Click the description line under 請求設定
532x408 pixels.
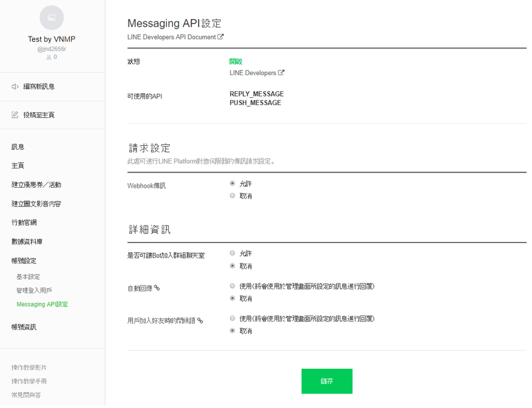201,161
